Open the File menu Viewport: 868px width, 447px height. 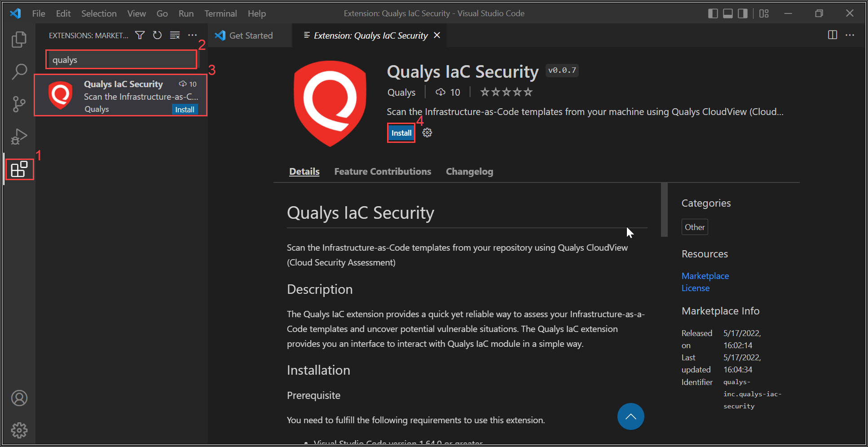click(x=39, y=13)
